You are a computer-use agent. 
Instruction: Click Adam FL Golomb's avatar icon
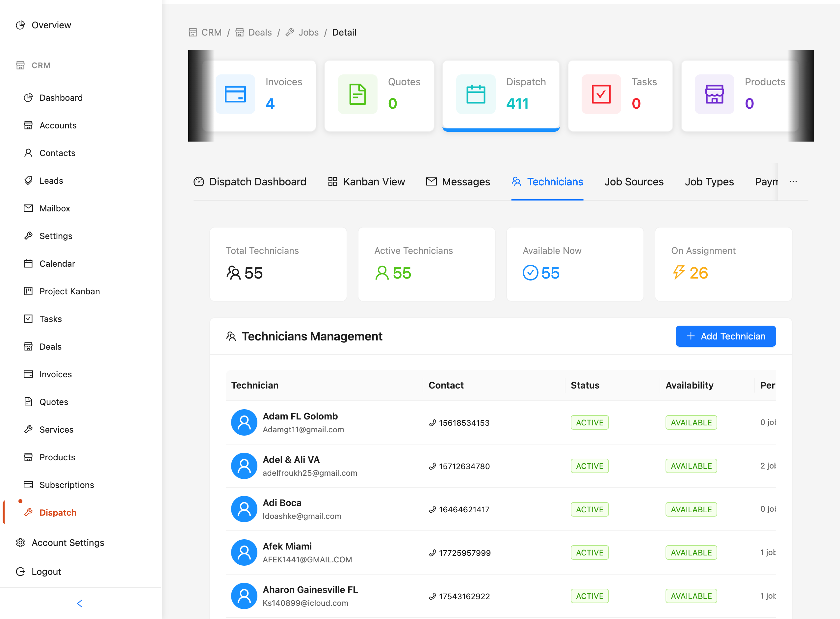click(244, 422)
